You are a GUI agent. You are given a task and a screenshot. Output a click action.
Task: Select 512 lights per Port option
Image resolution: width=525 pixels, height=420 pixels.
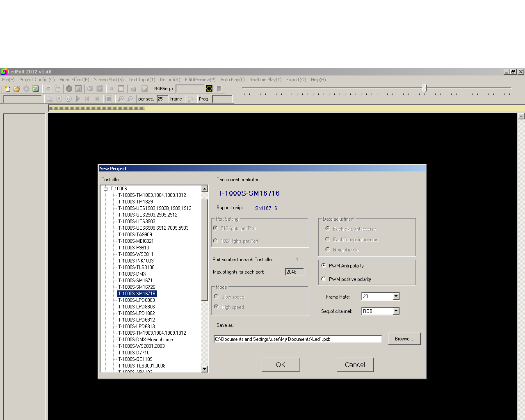point(216,228)
